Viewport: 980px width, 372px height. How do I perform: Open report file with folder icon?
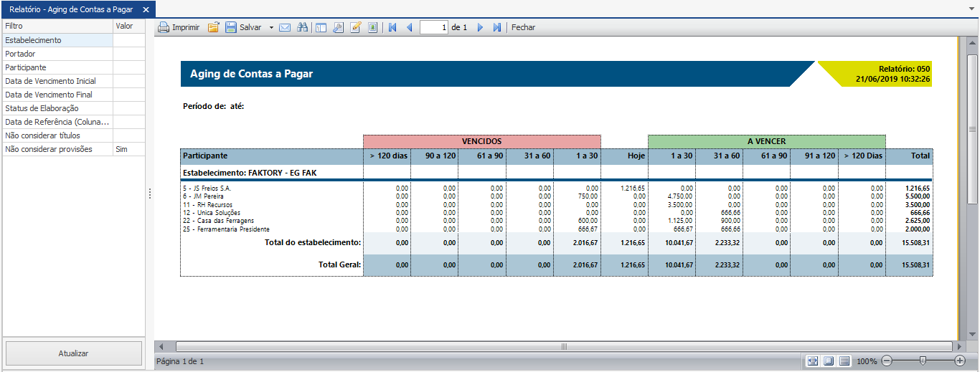(213, 27)
